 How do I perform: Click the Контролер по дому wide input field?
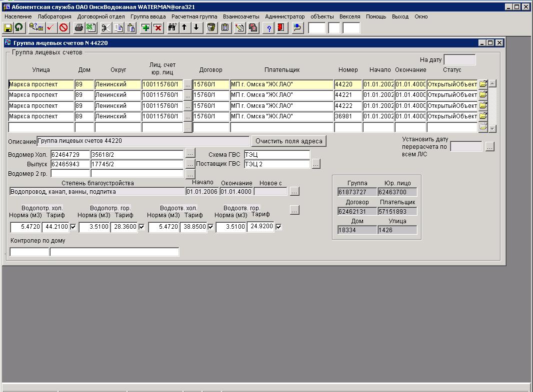pyautogui.click(x=114, y=252)
